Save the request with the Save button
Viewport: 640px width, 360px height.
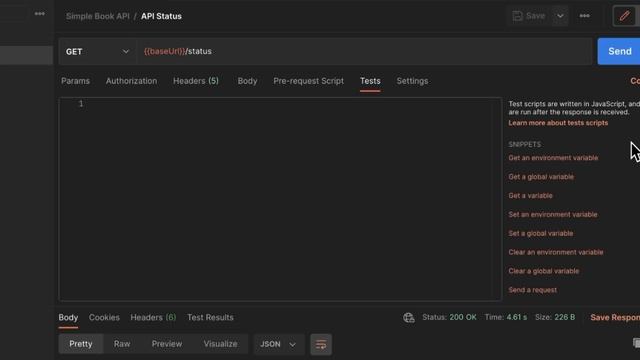click(x=529, y=16)
